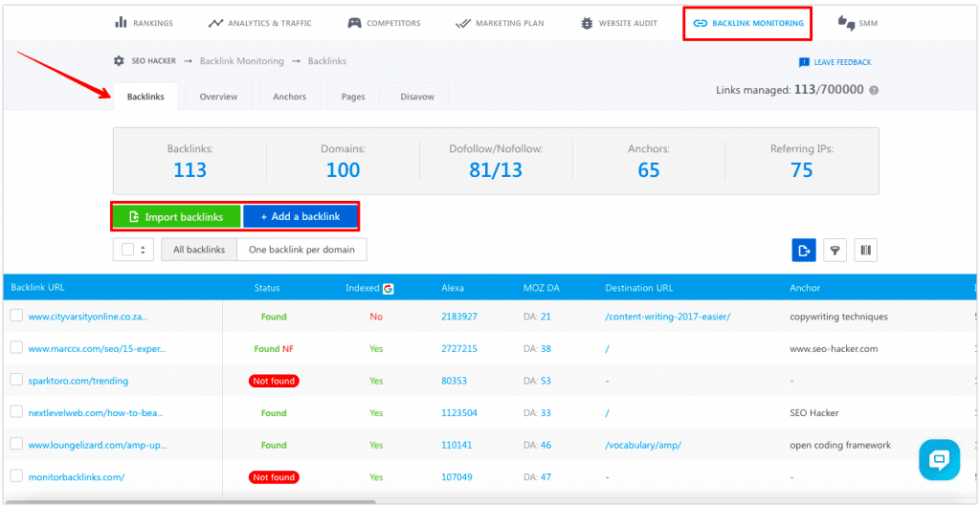Click the links managed help icon
Viewport: 980px width, 507px height.
(874, 90)
